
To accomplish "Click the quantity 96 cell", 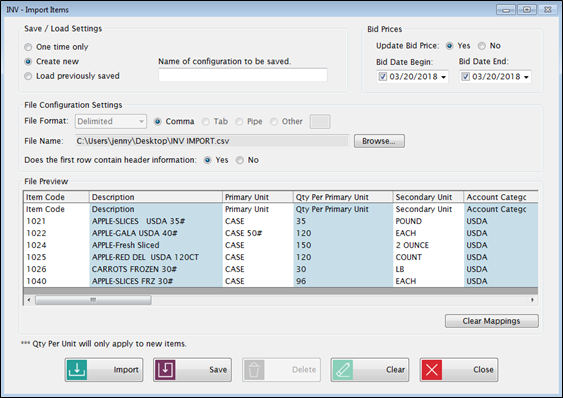I will (343, 281).
